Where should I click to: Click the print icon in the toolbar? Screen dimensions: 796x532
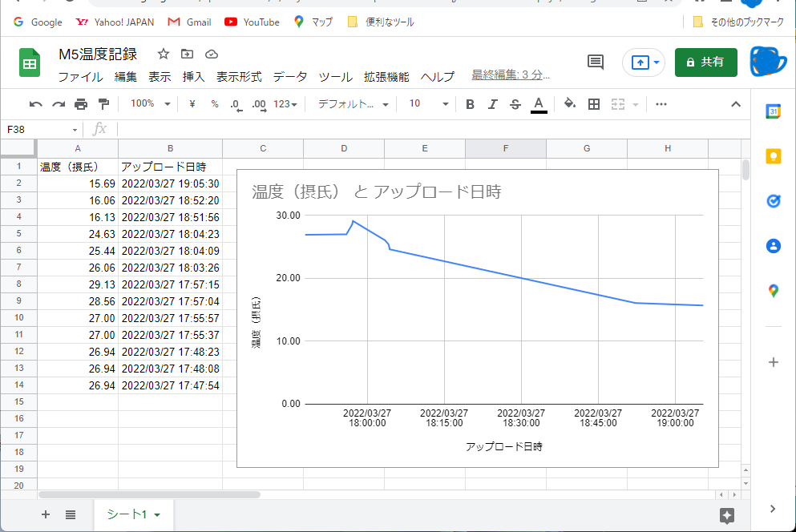tap(79, 103)
